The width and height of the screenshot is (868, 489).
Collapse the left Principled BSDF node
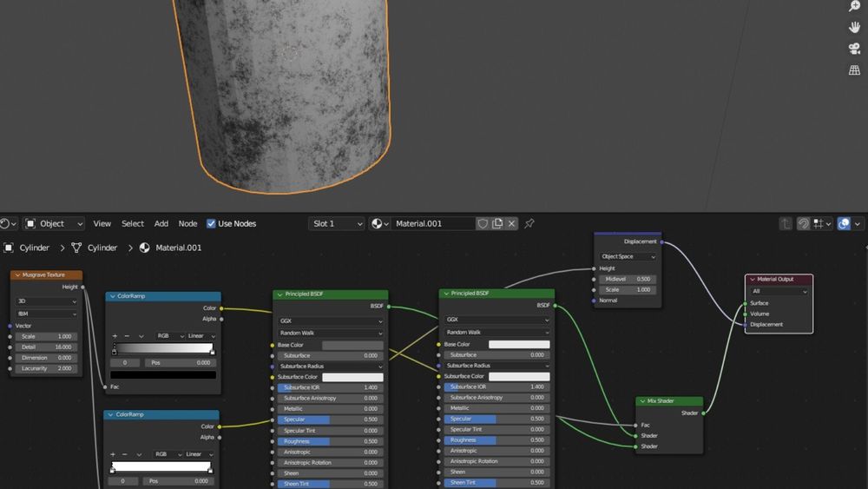pyautogui.click(x=279, y=294)
